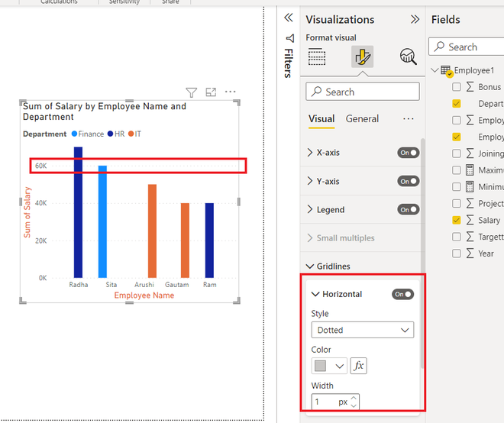Click the Finance legend item
This screenshot has height=423, width=504.
87,134
